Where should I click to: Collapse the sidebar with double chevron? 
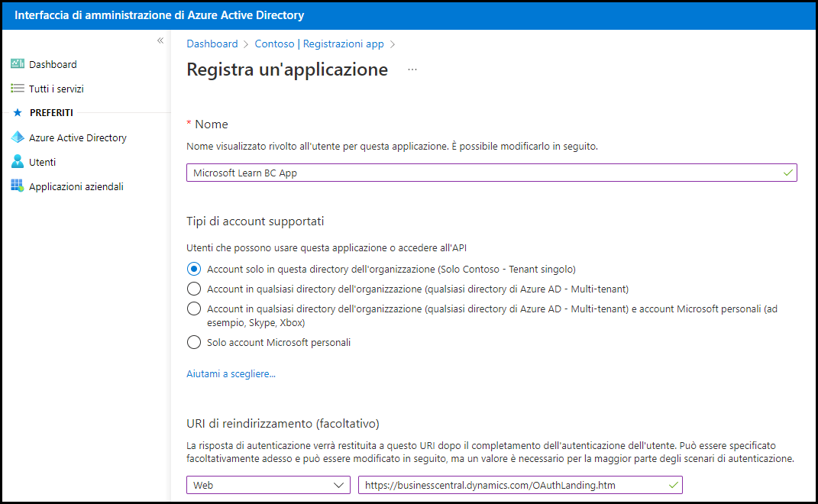pos(160,40)
